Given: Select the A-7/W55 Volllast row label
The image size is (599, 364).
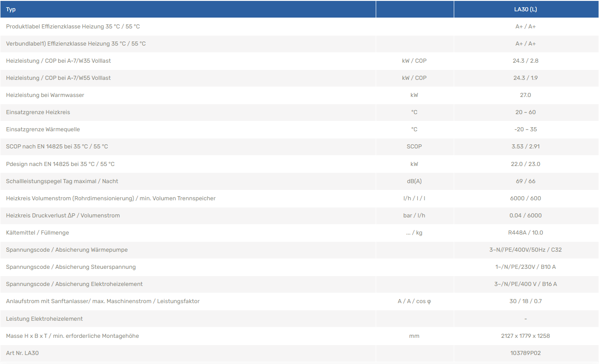Looking at the screenshot, I should [58, 78].
